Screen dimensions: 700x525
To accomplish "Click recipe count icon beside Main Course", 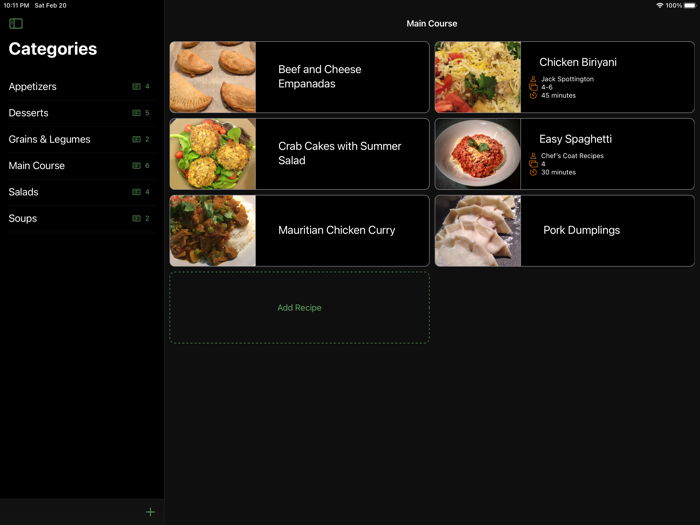I will 137,166.
